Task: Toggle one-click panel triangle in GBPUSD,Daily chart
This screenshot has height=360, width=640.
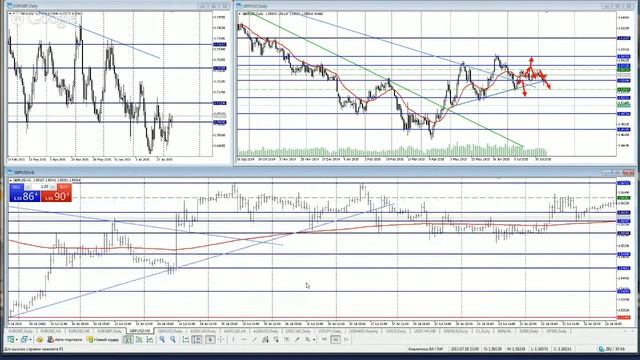Action: coord(240,13)
